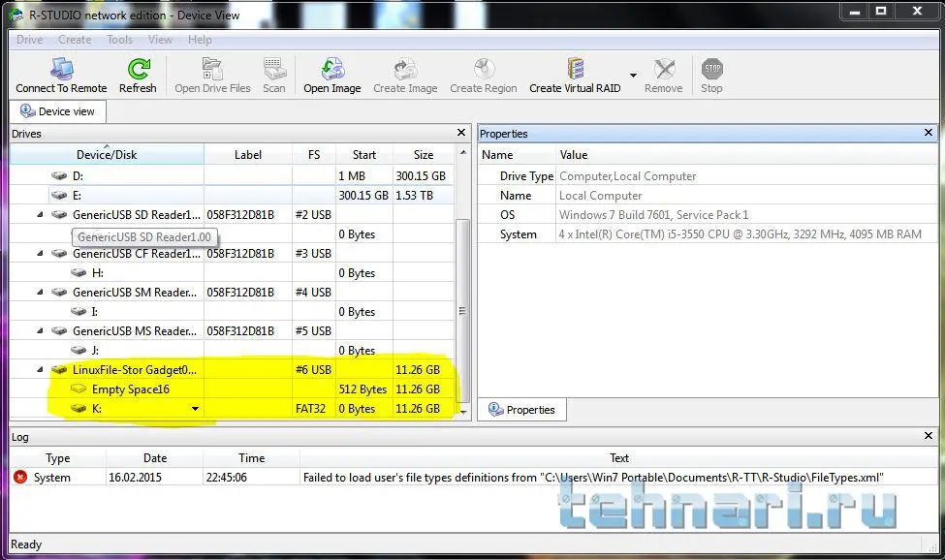Click the drive icon next to E:
Viewport: 945px width, 560px height.
59,195
